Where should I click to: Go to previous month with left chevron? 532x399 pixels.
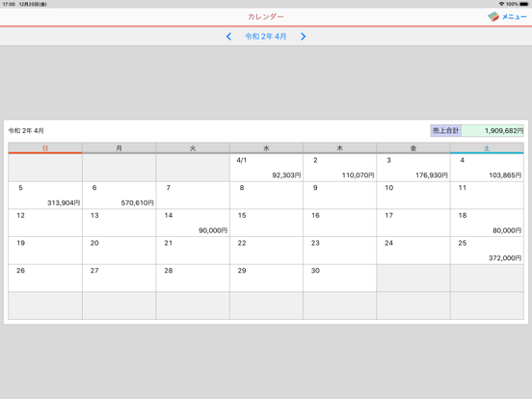tap(228, 37)
